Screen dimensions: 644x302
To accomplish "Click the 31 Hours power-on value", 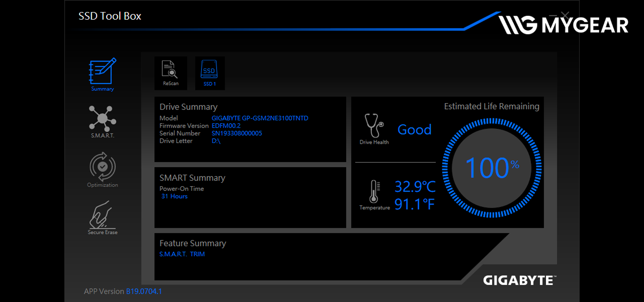I will pyautogui.click(x=174, y=196).
